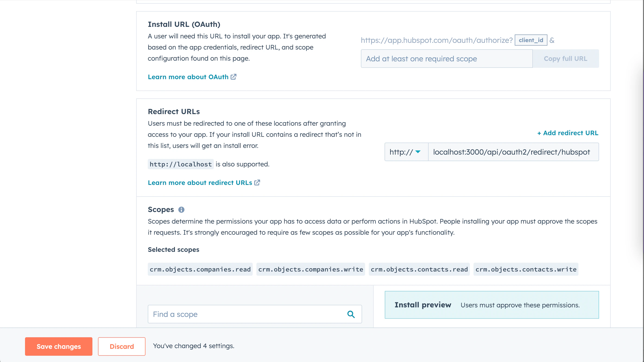Click the Save changes button

pyautogui.click(x=59, y=346)
